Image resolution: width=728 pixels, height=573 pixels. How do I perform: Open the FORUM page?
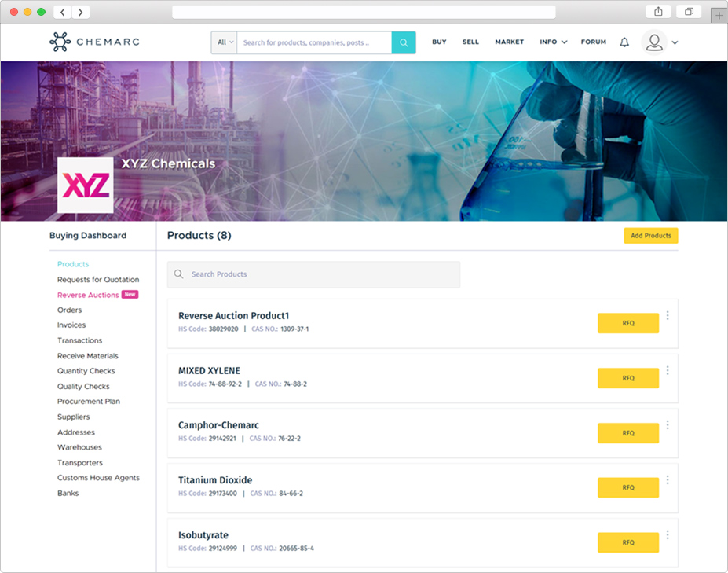point(594,42)
